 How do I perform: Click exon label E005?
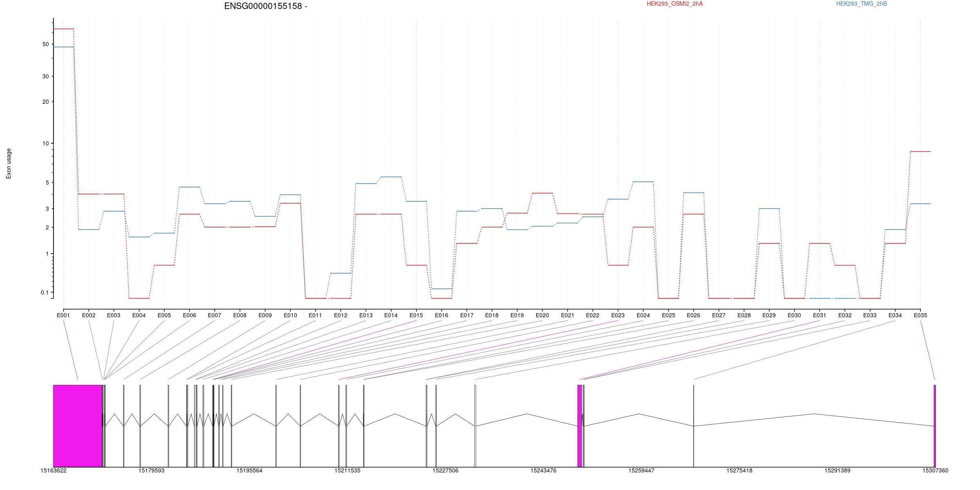(164, 315)
